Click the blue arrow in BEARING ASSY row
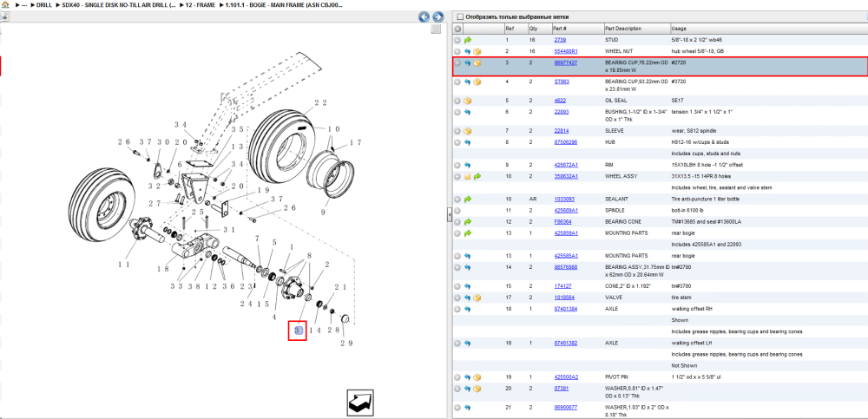 click(468, 267)
